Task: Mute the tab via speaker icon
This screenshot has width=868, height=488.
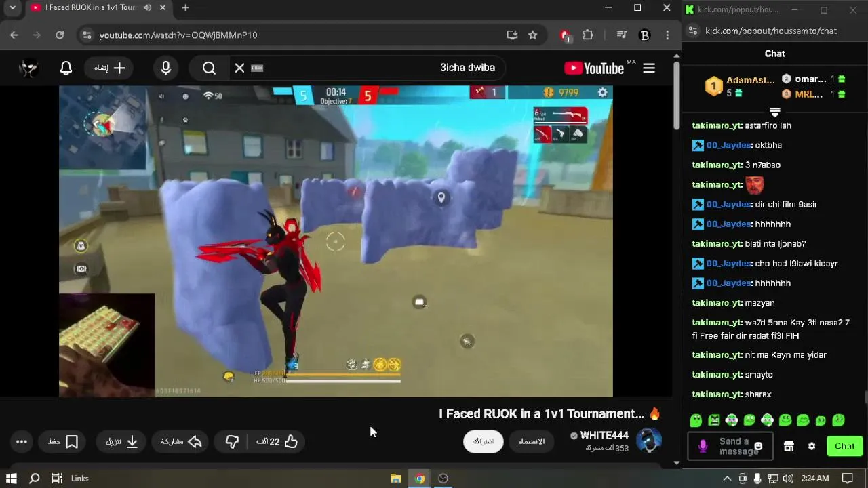Action: (x=147, y=8)
